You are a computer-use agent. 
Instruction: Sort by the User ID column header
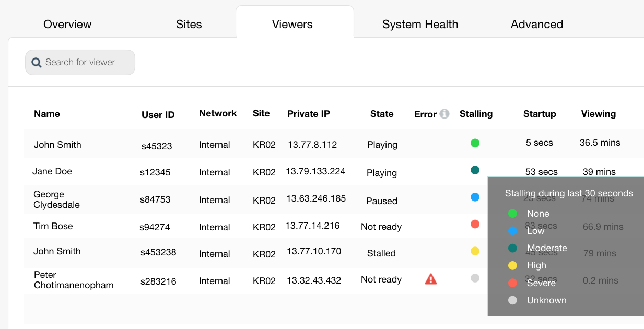(x=158, y=115)
